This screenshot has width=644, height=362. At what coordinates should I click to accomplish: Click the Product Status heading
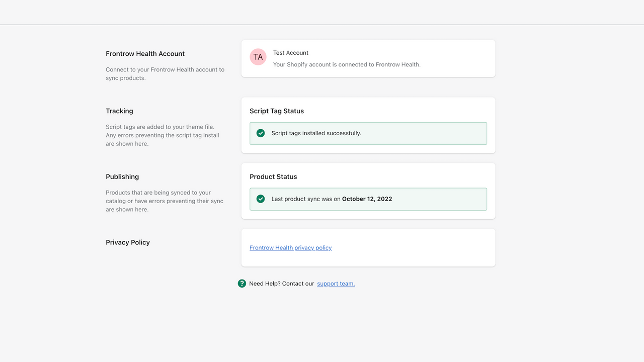pyautogui.click(x=273, y=176)
